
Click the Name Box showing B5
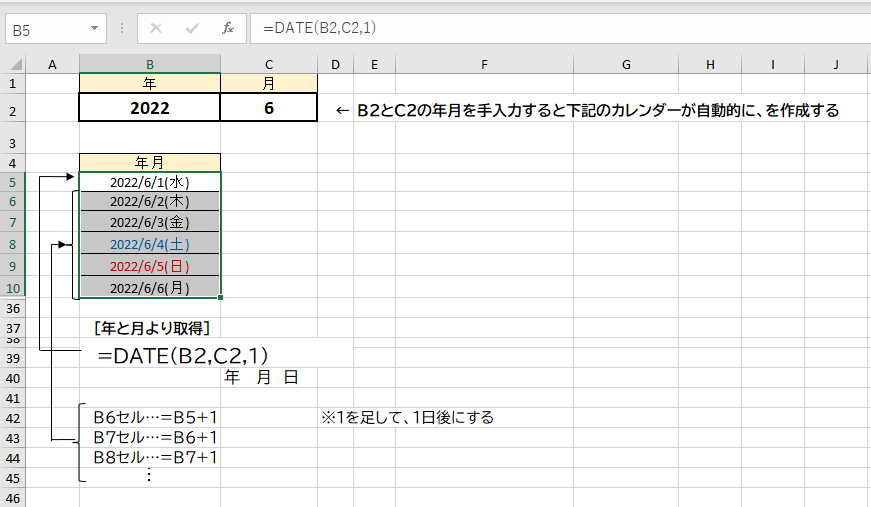pos(45,28)
